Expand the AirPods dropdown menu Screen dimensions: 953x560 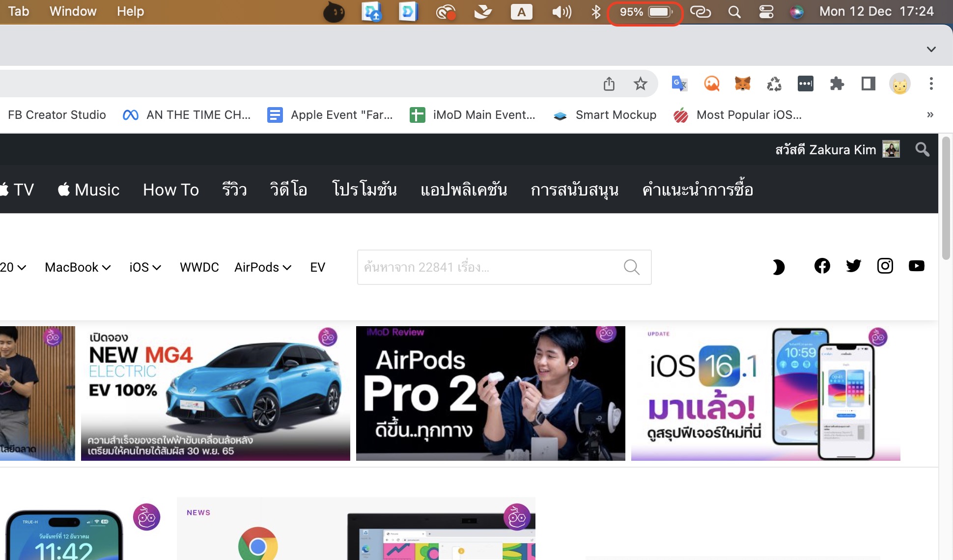coord(263,267)
